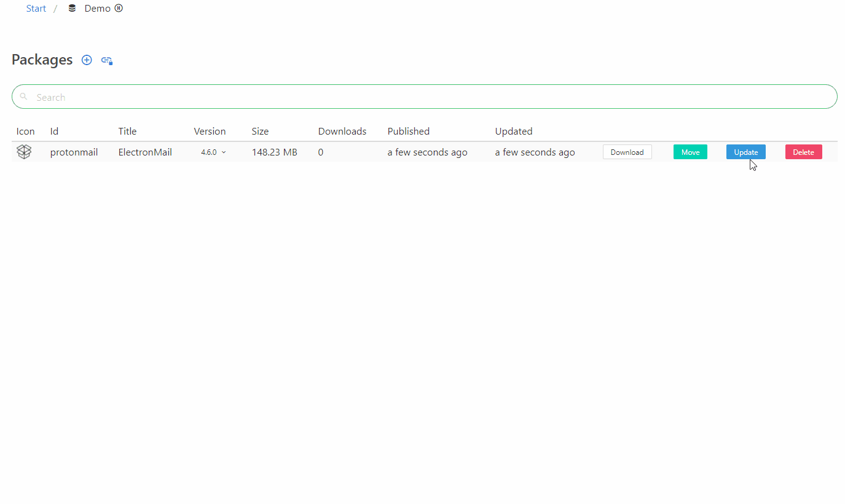Open the Start breadcrumb link
Viewport: 845px width, 504px height.
[36, 9]
